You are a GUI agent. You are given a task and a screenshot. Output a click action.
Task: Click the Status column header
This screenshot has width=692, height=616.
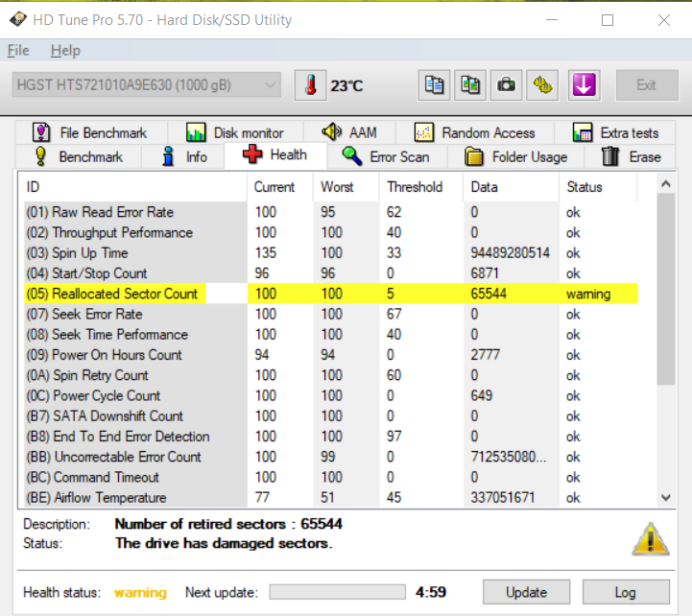coord(598,187)
